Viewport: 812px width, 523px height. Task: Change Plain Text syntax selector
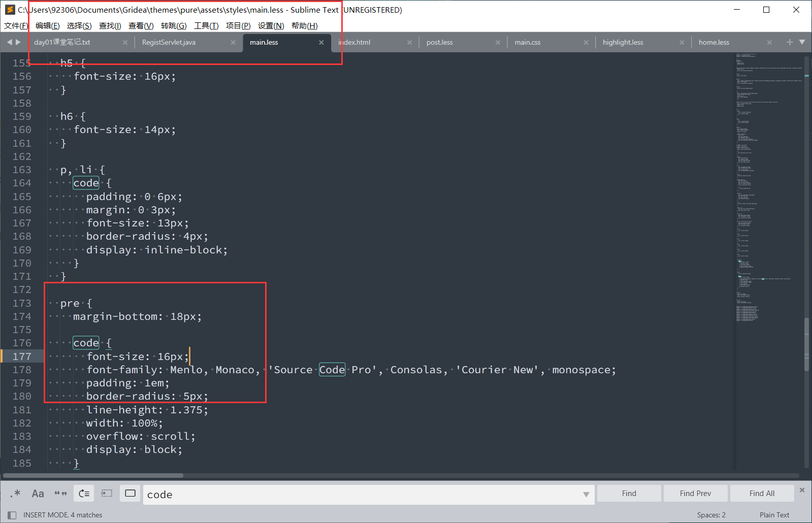click(x=774, y=515)
